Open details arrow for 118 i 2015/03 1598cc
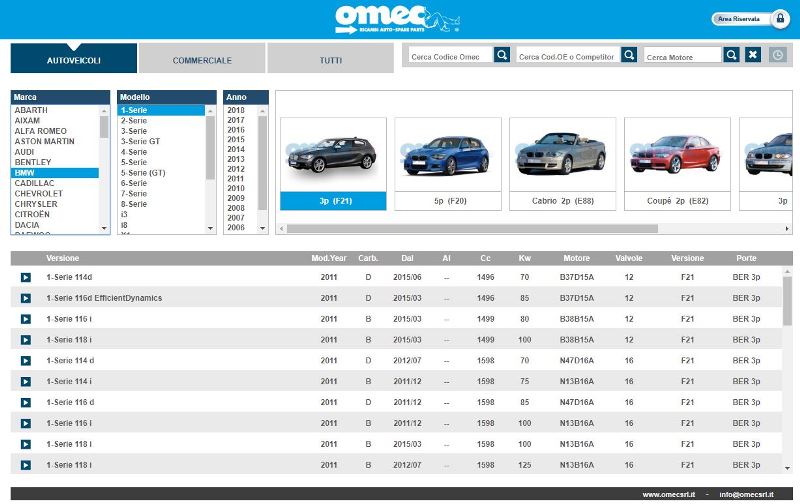This screenshot has height=504, width=800. pyautogui.click(x=26, y=444)
